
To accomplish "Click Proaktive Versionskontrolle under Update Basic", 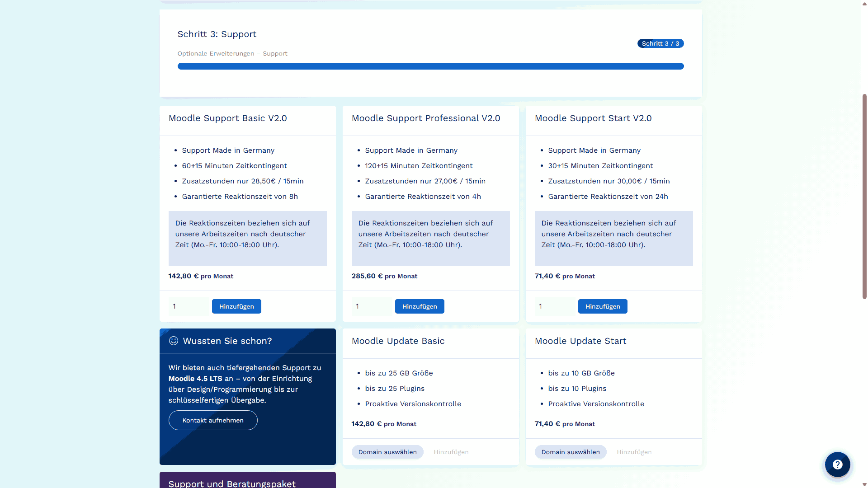I will [413, 404].
